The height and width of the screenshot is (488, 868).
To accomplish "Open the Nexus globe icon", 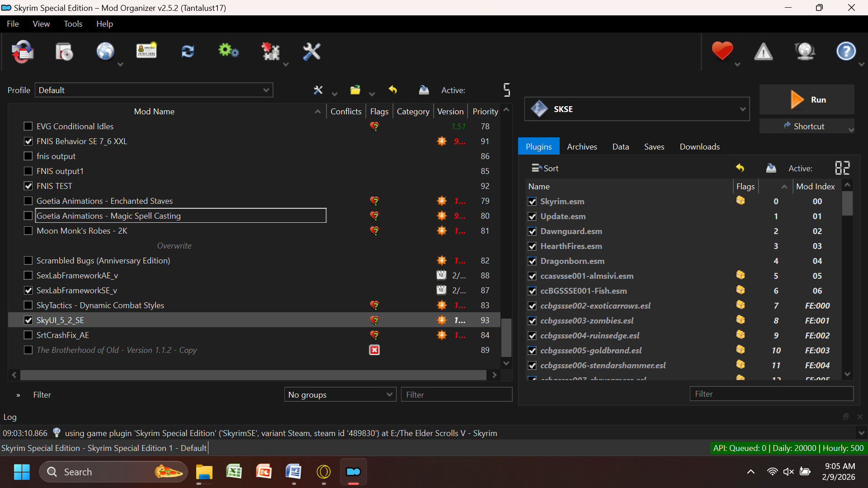I will (x=105, y=52).
